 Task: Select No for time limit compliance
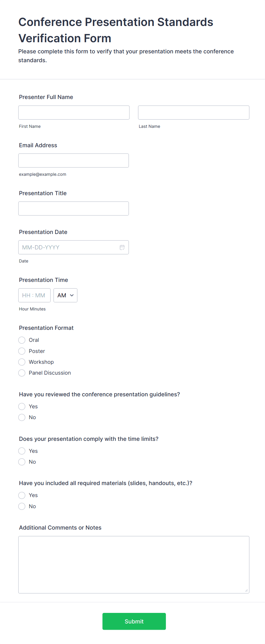[22, 462]
